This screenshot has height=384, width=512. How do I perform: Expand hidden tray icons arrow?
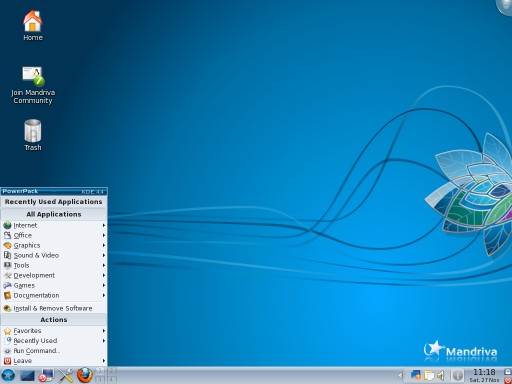[x=400, y=375]
